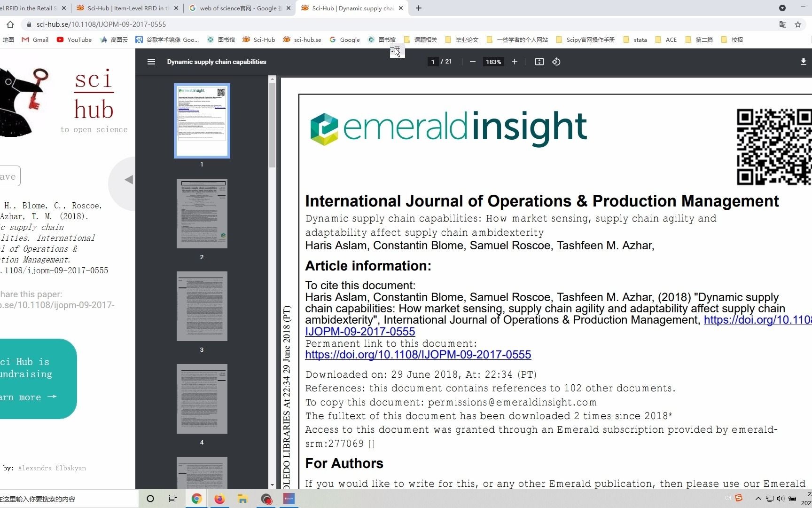Select page 2 thumbnail
Viewport: 812px width, 508px height.
[202, 214]
